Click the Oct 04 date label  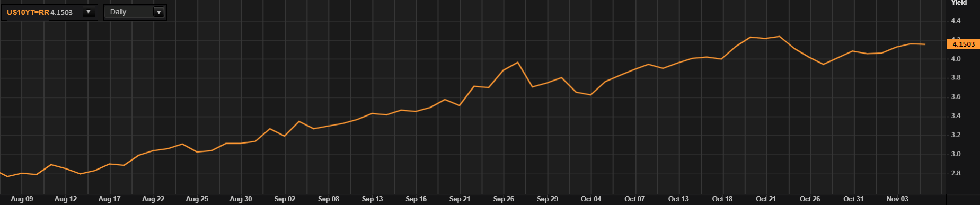point(591,199)
